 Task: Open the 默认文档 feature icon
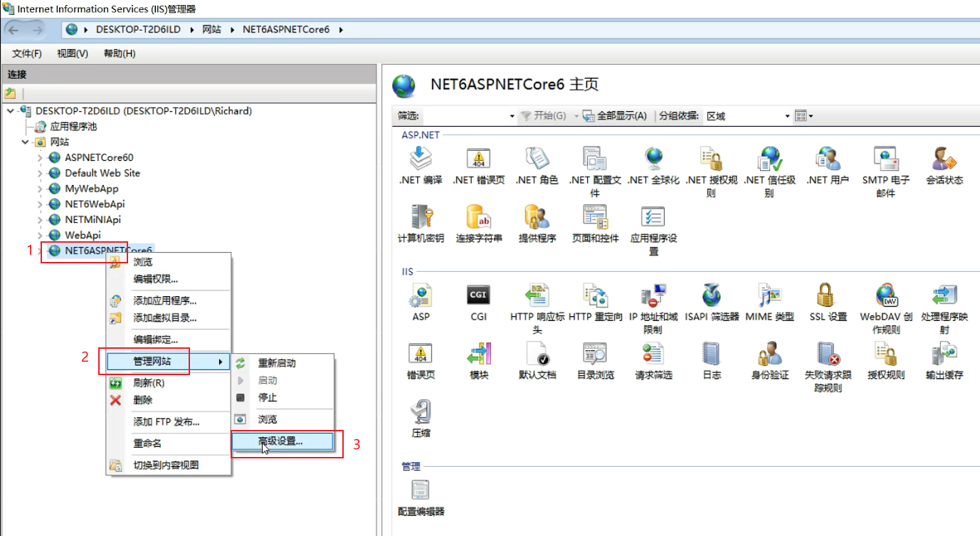click(537, 353)
